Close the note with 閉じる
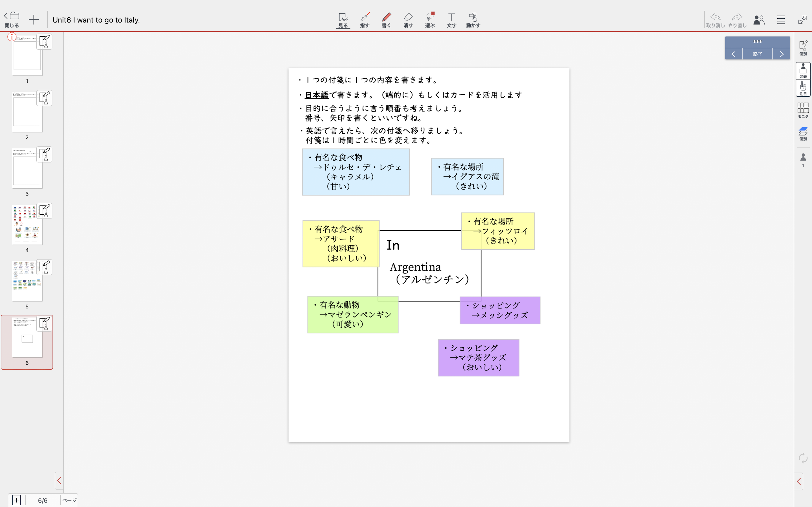 coord(12,19)
